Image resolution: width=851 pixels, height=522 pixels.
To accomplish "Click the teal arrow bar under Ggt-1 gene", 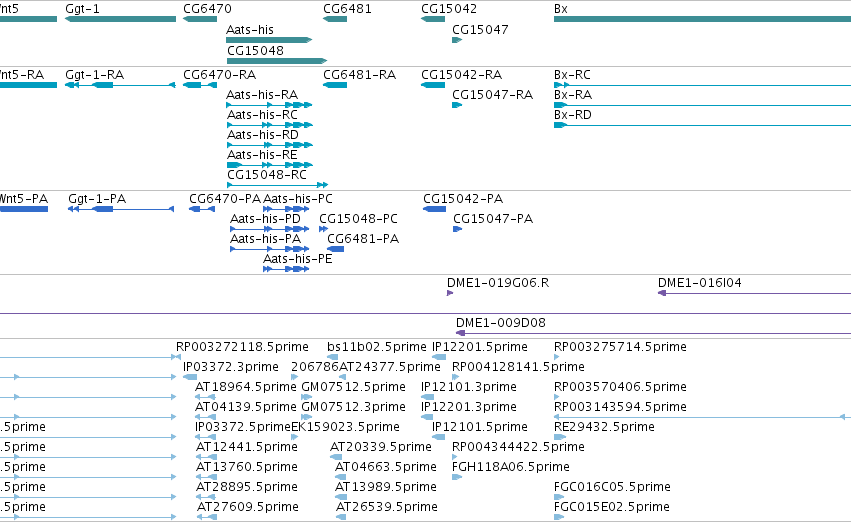I will 120,19.
